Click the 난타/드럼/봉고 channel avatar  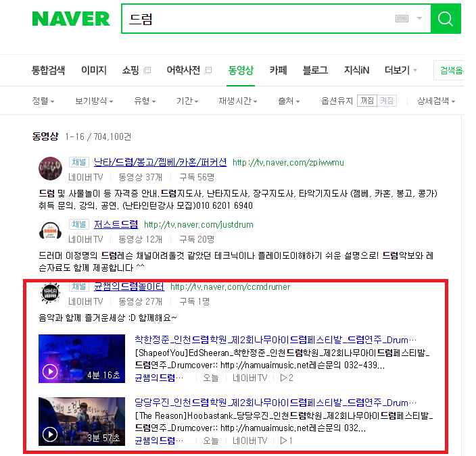50,168
